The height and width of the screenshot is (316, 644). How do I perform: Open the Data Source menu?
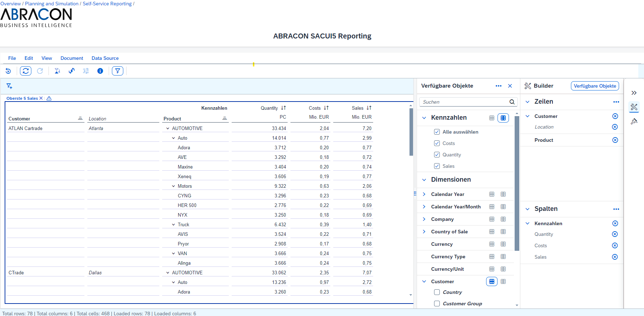pyautogui.click(x=105, y=58)
